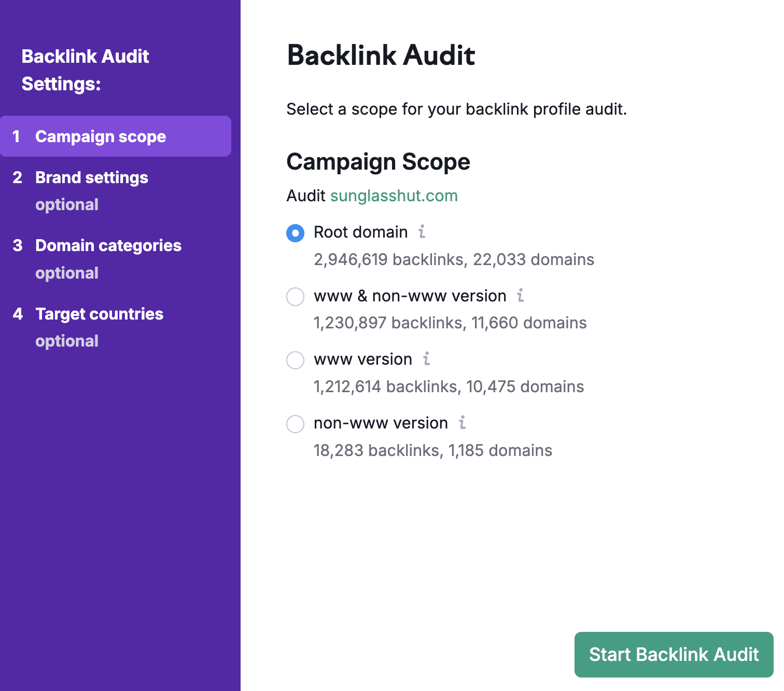Click the Campaign Scope section heading
The image size is (784, 691).
[379, 161]
